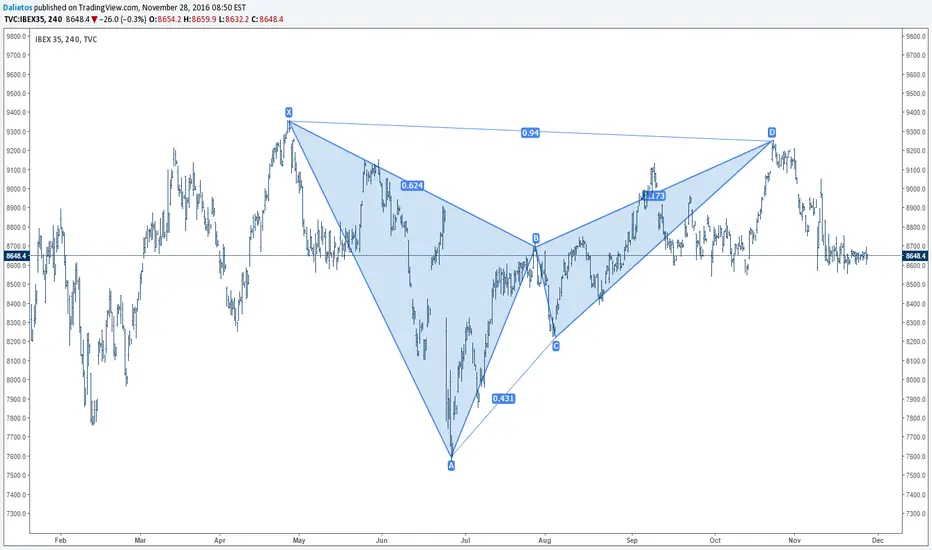Click the Sep label on the time axis

(632, 540)
